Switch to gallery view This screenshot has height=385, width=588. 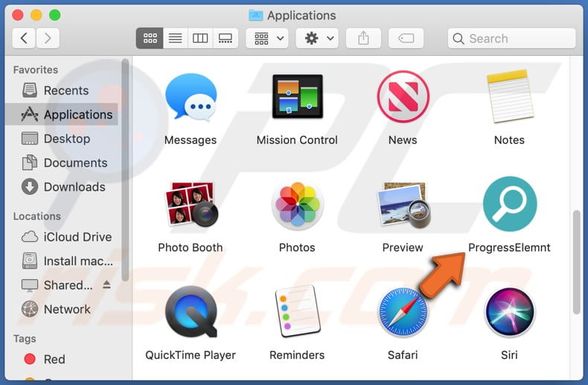point(226,38)
